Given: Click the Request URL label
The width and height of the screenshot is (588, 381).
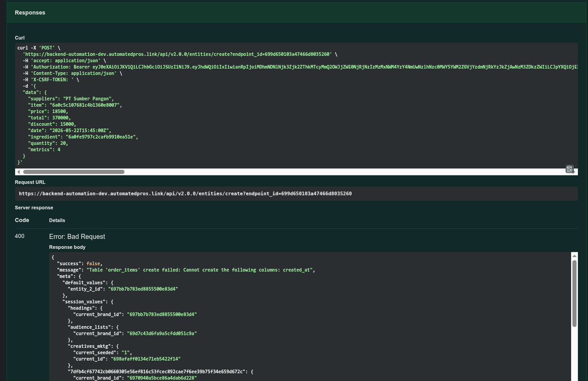Looking at the screenshot, I should pos(30,182).
